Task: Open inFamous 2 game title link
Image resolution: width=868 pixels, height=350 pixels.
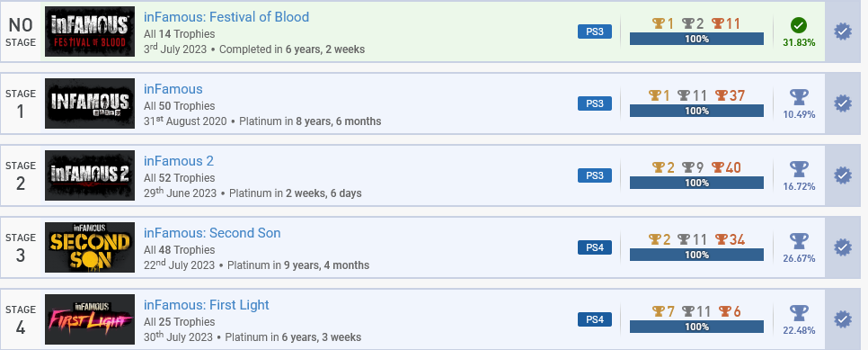Action: tap(179, 161)
